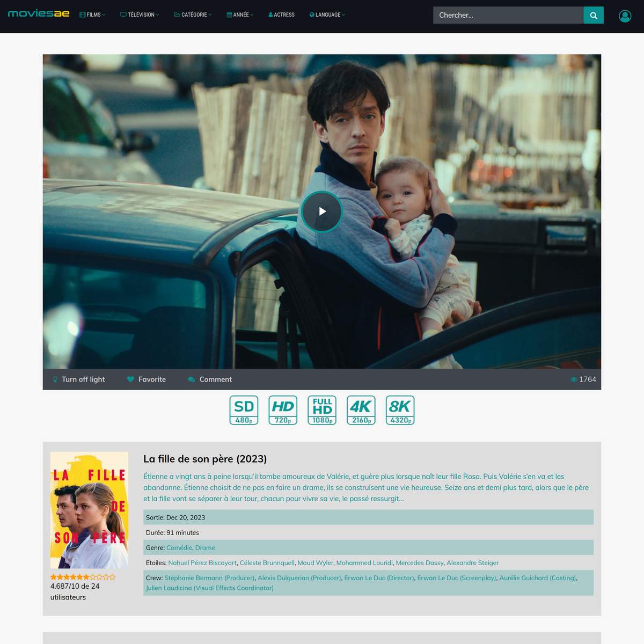Open Aurélie Guichard (Casting) link
Screen dimensions: 644x644
538,578
